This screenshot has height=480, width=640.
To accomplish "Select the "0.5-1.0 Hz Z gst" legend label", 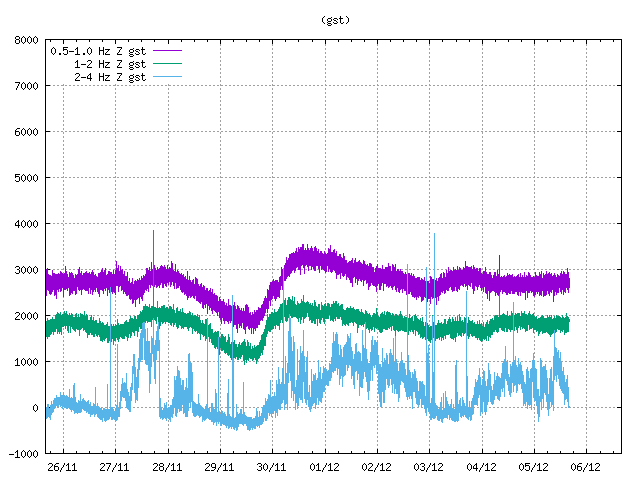I will [98, 49].
